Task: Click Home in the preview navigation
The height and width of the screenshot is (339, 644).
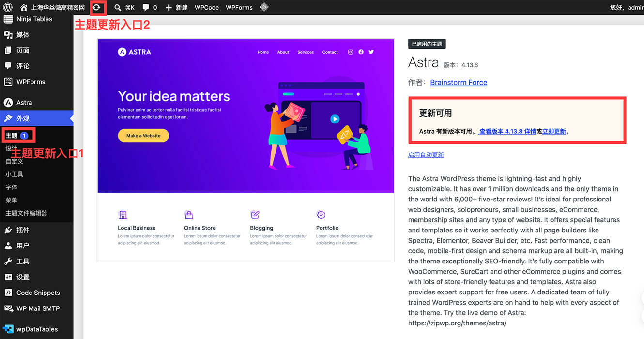Action: tap(263, 52)
